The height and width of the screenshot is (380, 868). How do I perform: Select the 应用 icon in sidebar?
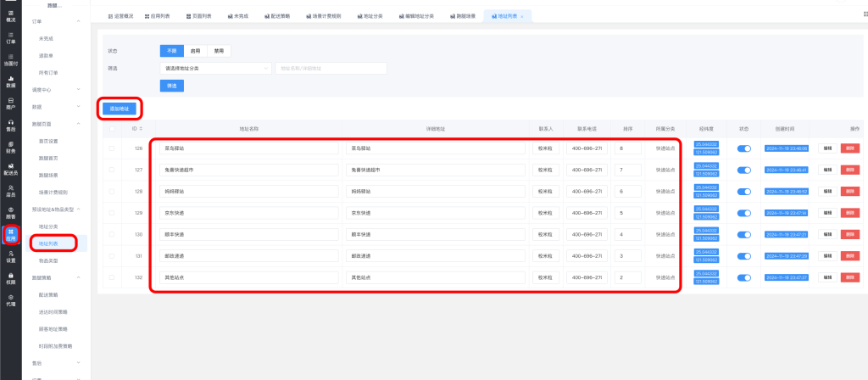click(11, 234)
